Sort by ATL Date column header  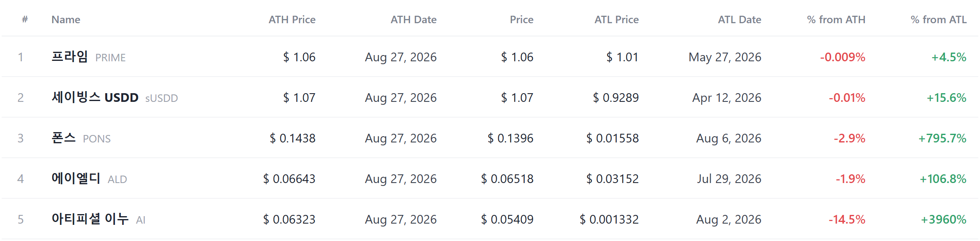click(x=740, y=19)
